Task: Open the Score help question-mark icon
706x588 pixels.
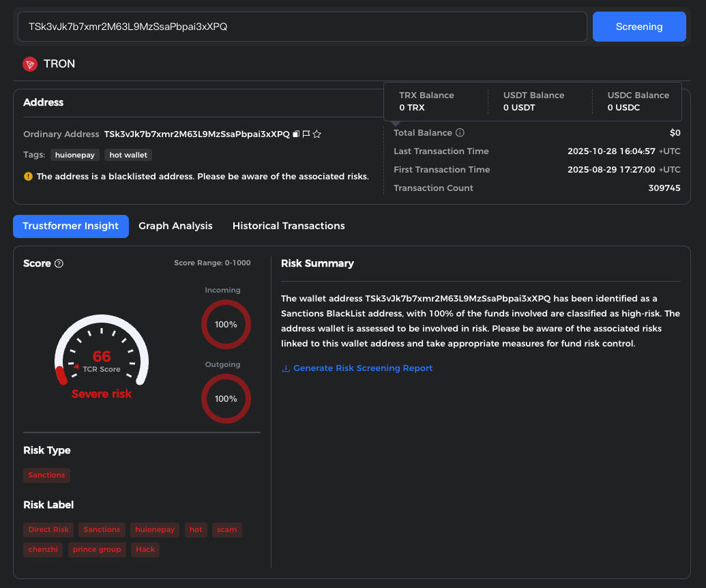Action: click(59, 264)
